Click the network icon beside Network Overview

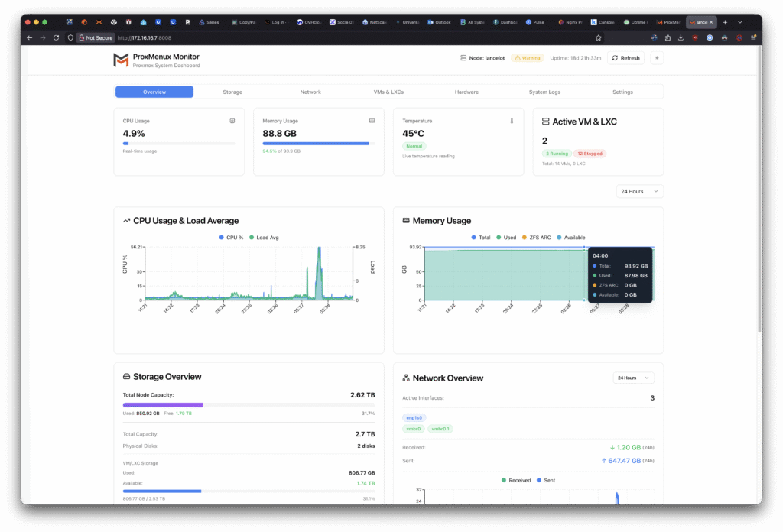406,378
